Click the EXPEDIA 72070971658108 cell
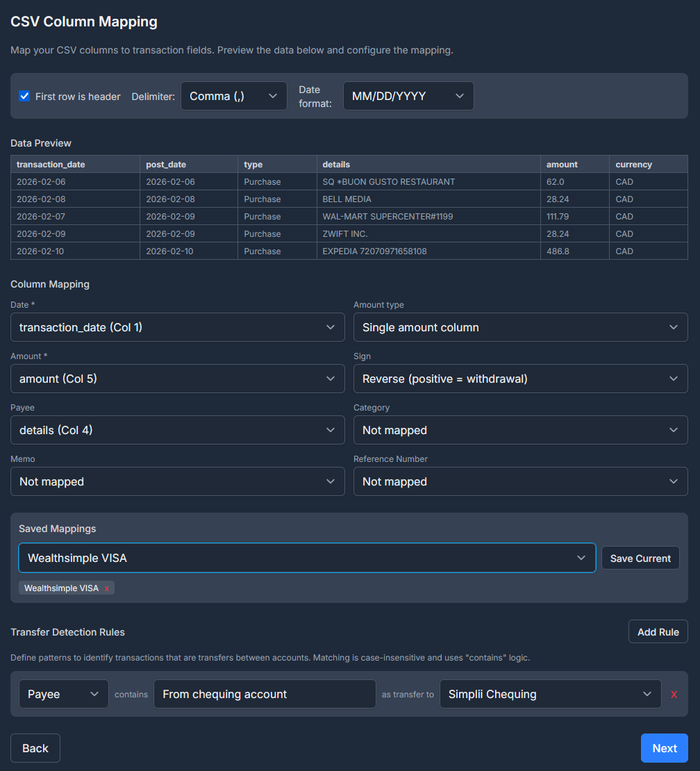Image resolution: width=700 pixels, height=771 pixels. click(x=428, y=251)
